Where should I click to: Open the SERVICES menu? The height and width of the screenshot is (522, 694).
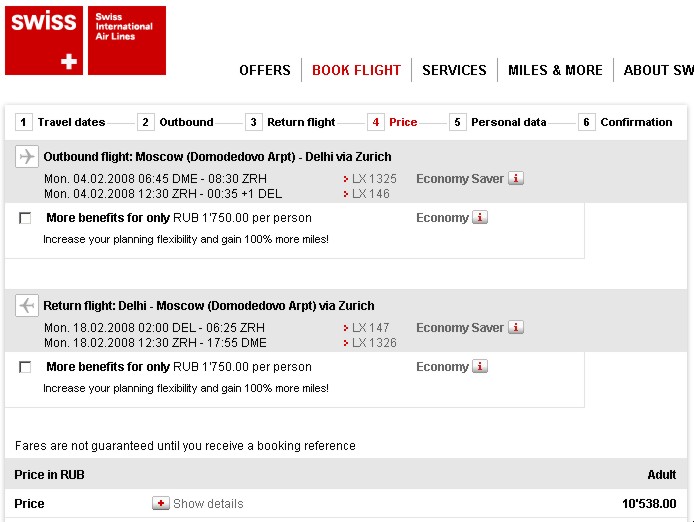(454, 70)
